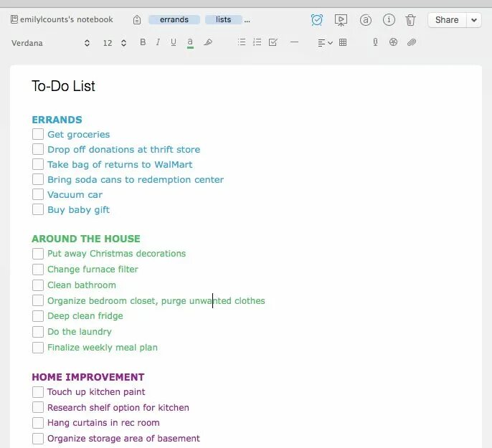The height and width of the screenshot is (448, 492).
Task: Attach a file with paperclip icon
Action: [x=412, y=42]
